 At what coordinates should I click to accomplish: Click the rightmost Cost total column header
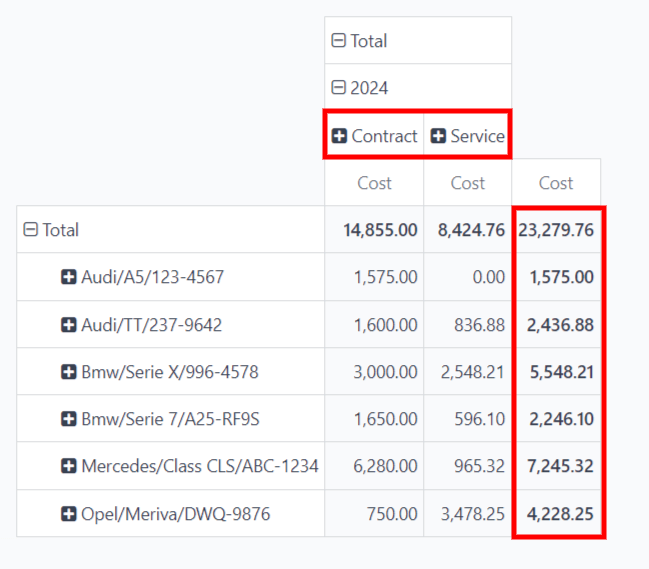tap(556, 183)
